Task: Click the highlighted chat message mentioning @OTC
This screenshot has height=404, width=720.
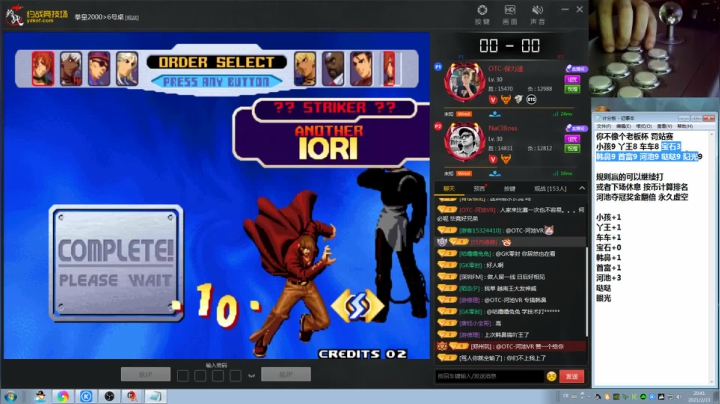Action: [511, 347]
